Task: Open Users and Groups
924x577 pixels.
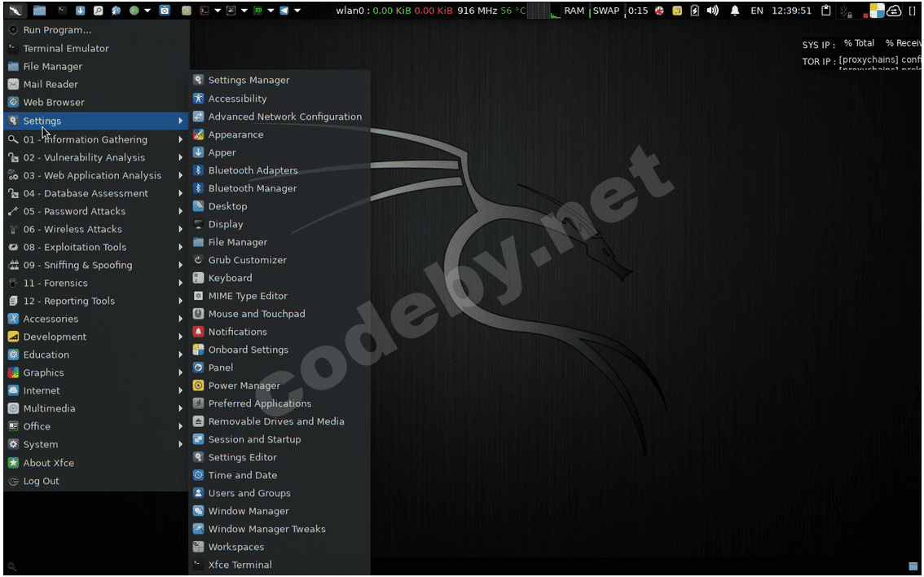Action: pos(280,493)
